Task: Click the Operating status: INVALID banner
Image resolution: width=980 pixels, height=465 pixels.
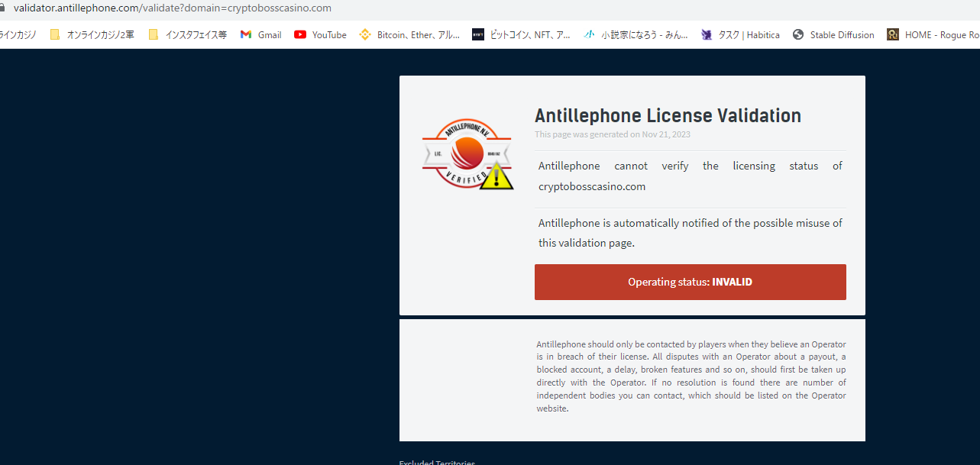Action: tap(690, 282)
